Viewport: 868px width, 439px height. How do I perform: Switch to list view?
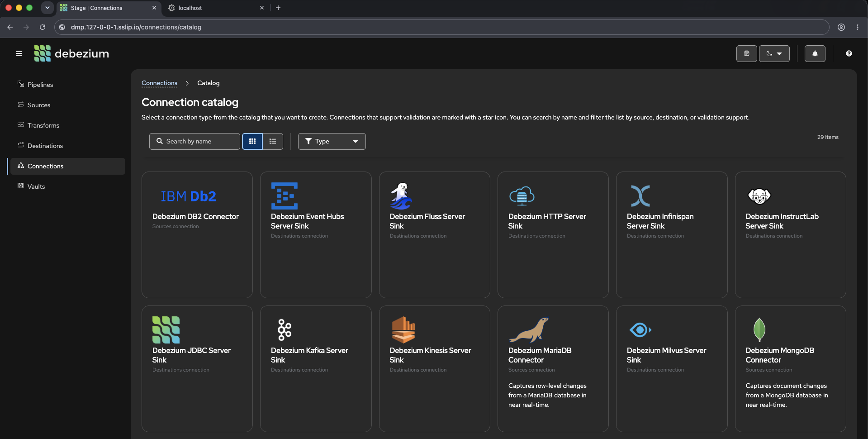click(x=273, y=141)
